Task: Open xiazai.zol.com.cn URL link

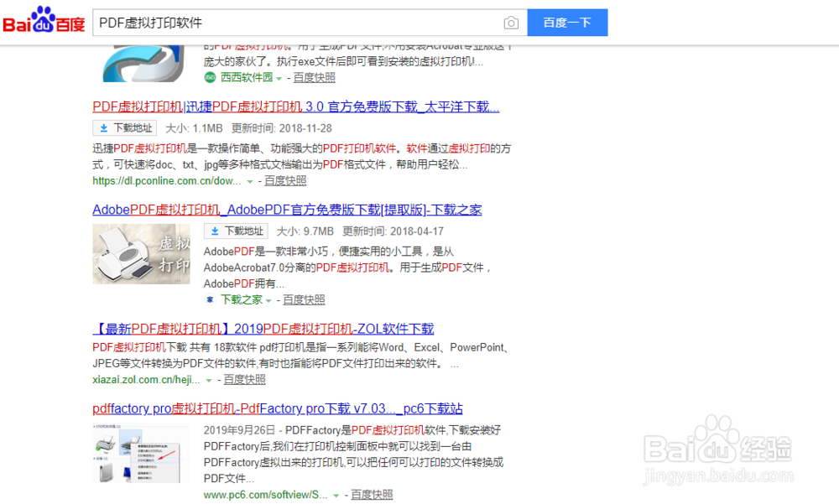Action: (x=146, y=380)
